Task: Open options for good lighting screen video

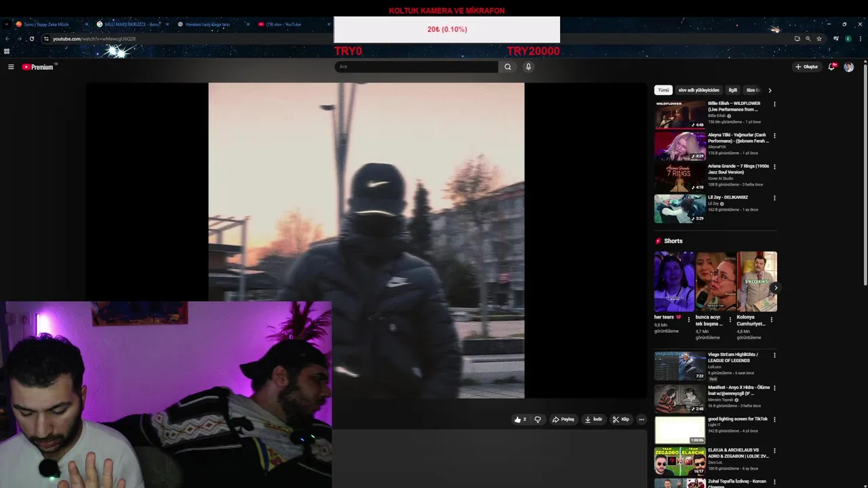Action: tap(774, 420)
